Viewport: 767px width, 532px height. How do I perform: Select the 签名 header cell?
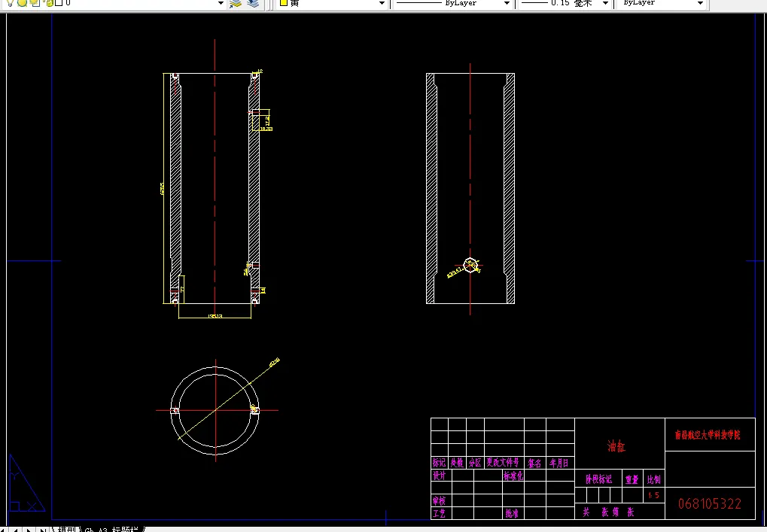[534, 463]
